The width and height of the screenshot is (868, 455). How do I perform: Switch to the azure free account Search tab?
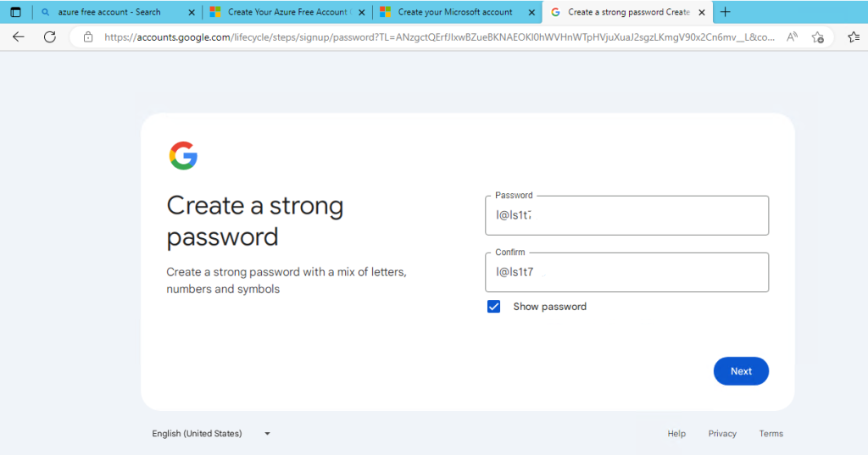pos(108,12)
